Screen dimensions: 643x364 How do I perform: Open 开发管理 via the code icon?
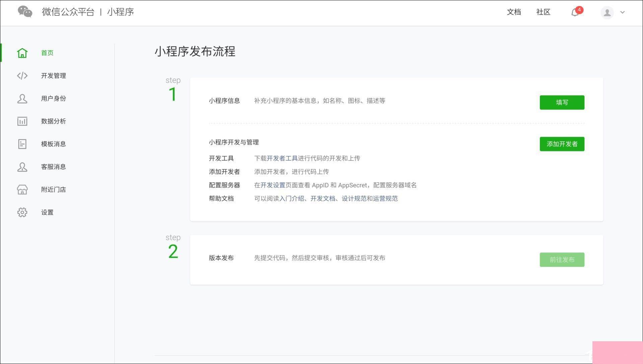22,75
